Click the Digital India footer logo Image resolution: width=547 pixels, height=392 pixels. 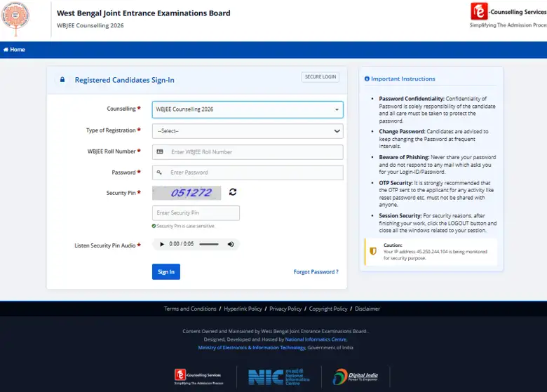(356, 377)
